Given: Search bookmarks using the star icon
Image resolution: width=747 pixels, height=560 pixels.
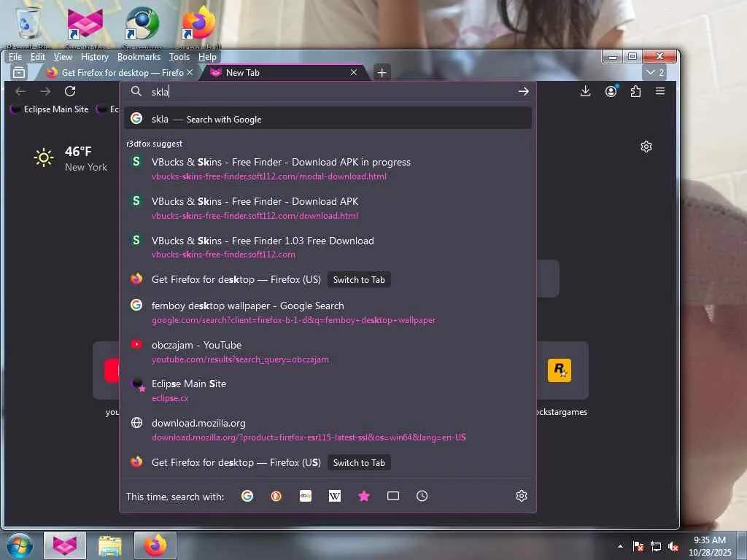Looking at the screenshot, I should coord(364,496).
